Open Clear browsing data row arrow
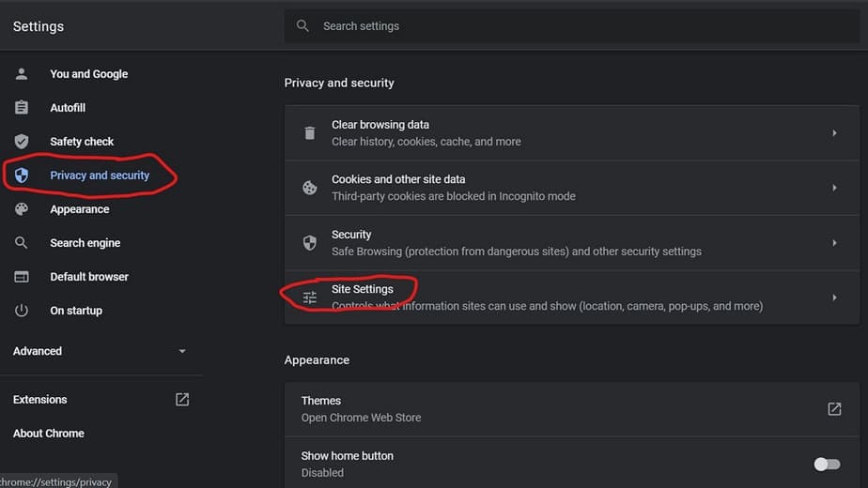The height and width of the screenshot is (488, 868). point(834,133)
